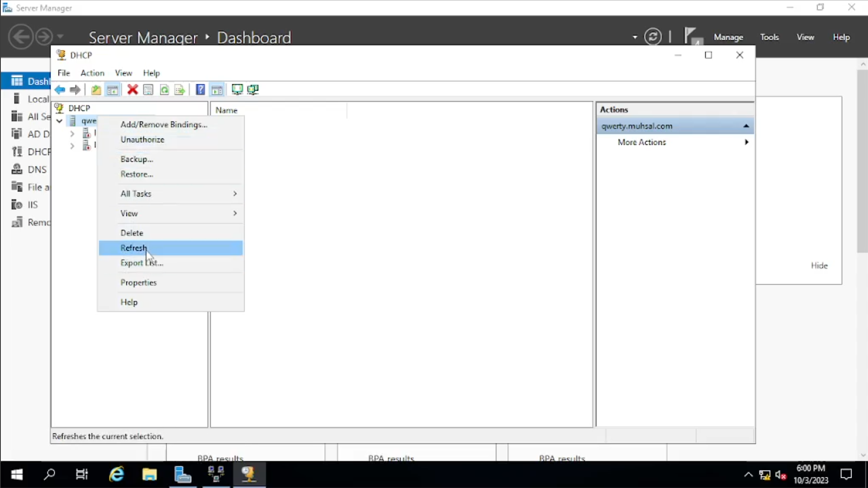
Task: Toggle the action pane toolbar button
Action: tap(217, 89)
